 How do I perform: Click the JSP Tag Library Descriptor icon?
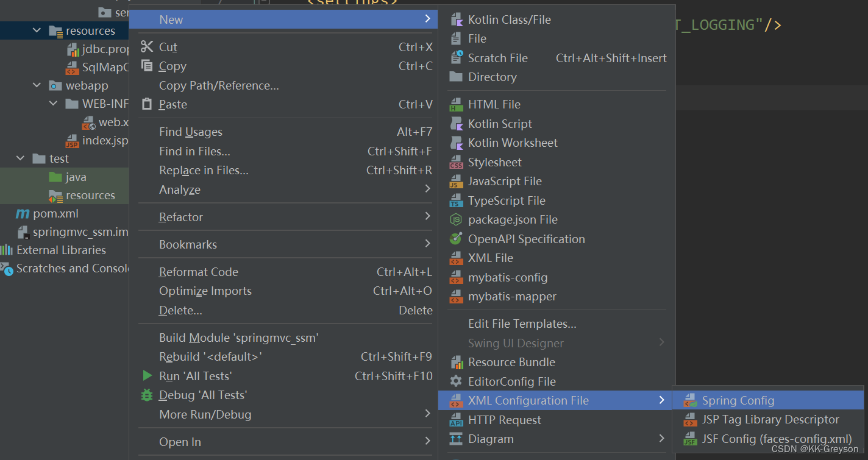(691, 419)
